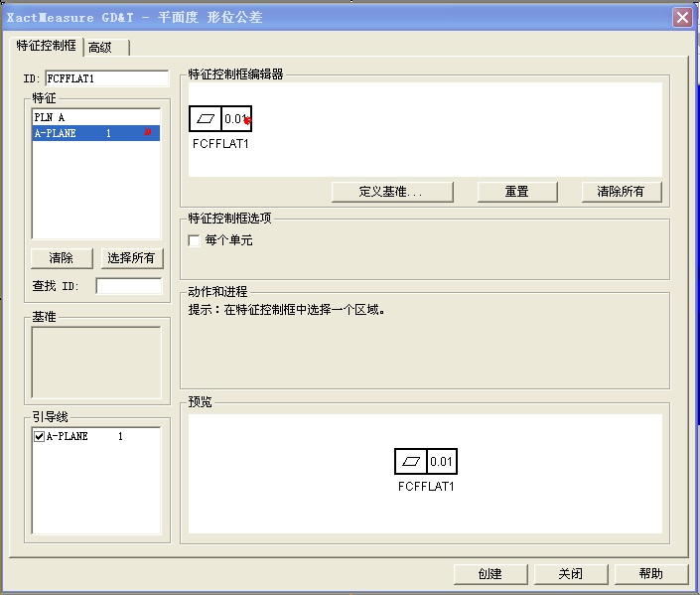Focus the 查找 ID search box
Screen dimensions: 700x595
point(128,286)
